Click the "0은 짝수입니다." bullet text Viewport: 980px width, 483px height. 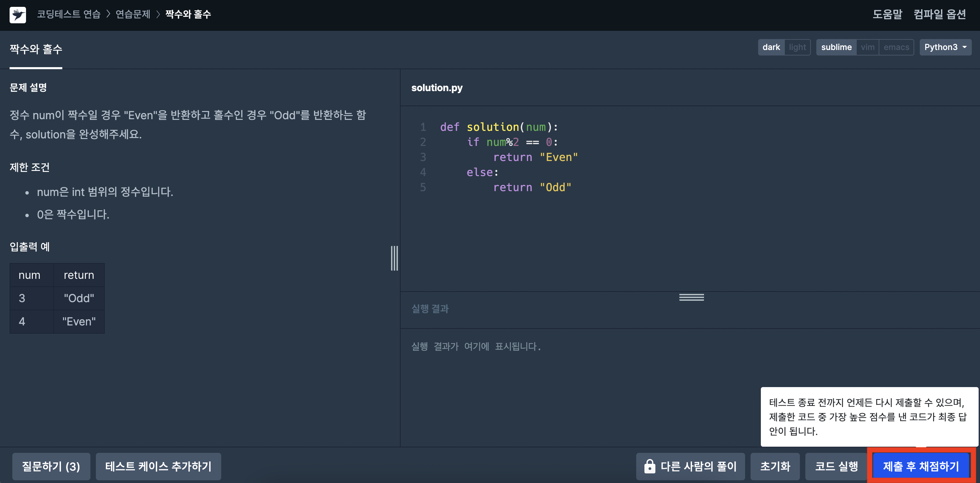point(73,214)
